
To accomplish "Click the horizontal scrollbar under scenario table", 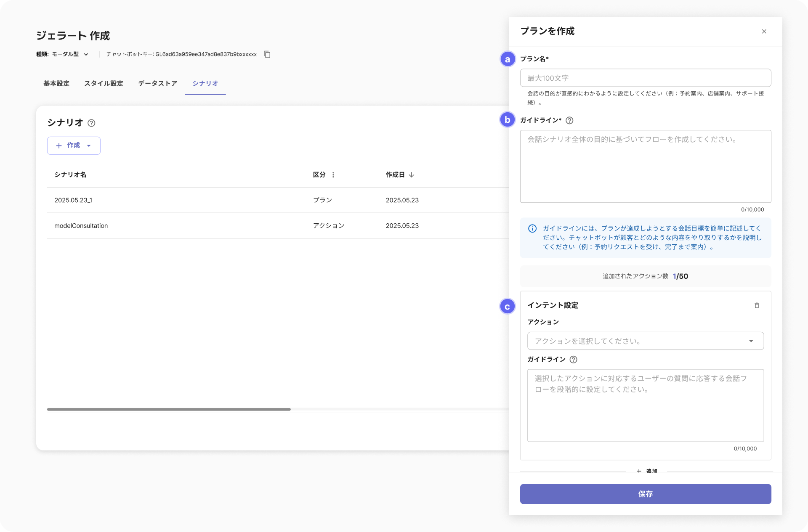I will (x=169, y=409).
